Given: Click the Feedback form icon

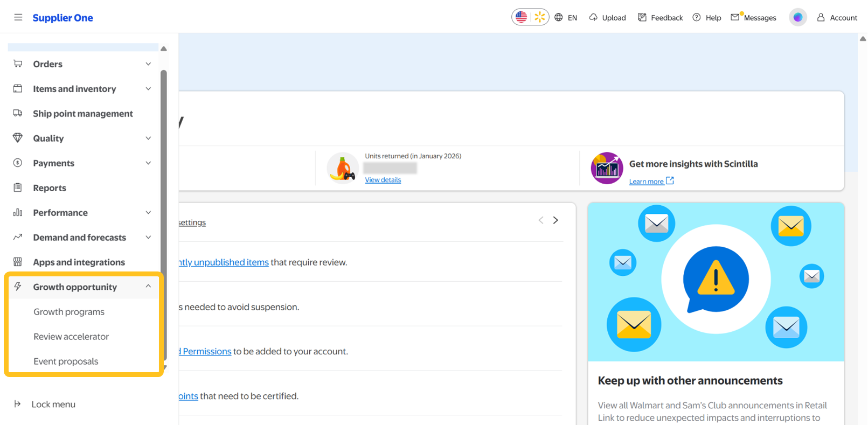Looking at the screenshot, I should (x=642, y=17).
